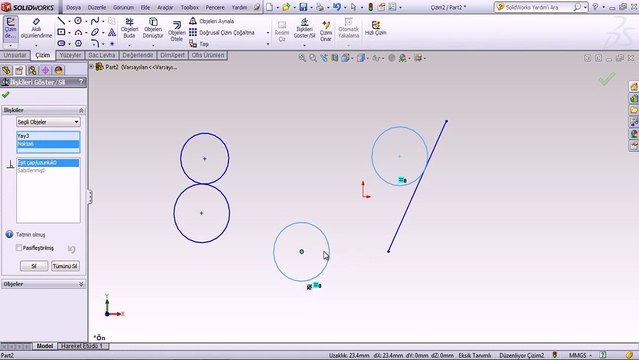Viewport: 639px width, 360px height.
Task: Click the Sil button
Action: point(34,266)
